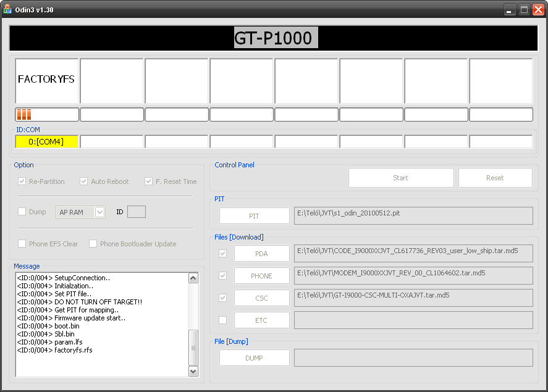Select the 'DO NOT TURN OFF TARGET!!' line
The width and height of the screenshot is (548, 392).
pyautogui.click(x=79, y=302)
